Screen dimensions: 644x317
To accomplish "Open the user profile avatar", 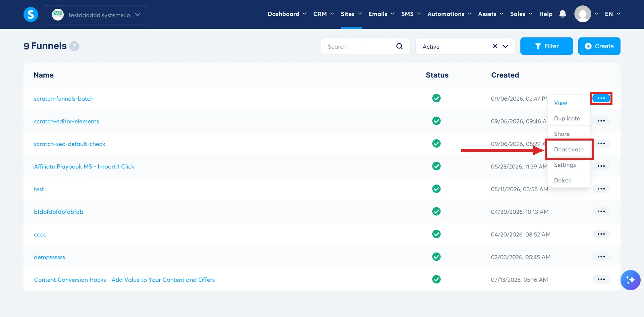I will point(583,14).
